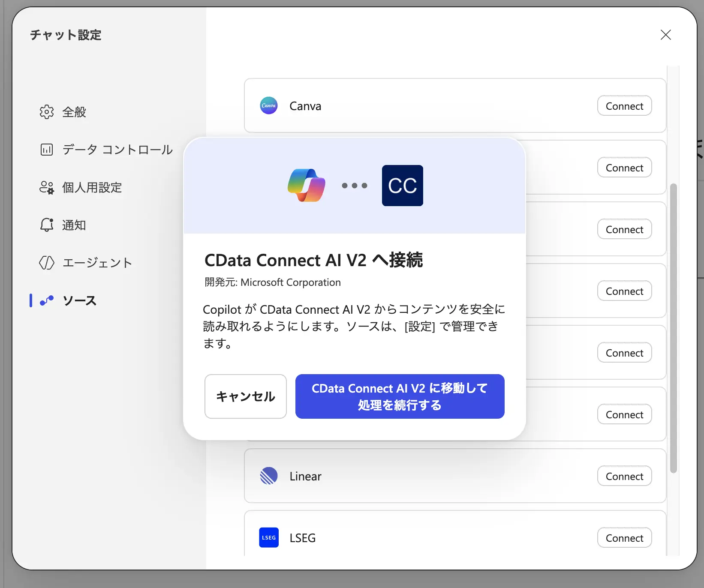Click the Canva logo icon
This screenshot has height=588, width=704.
[269, 106]
